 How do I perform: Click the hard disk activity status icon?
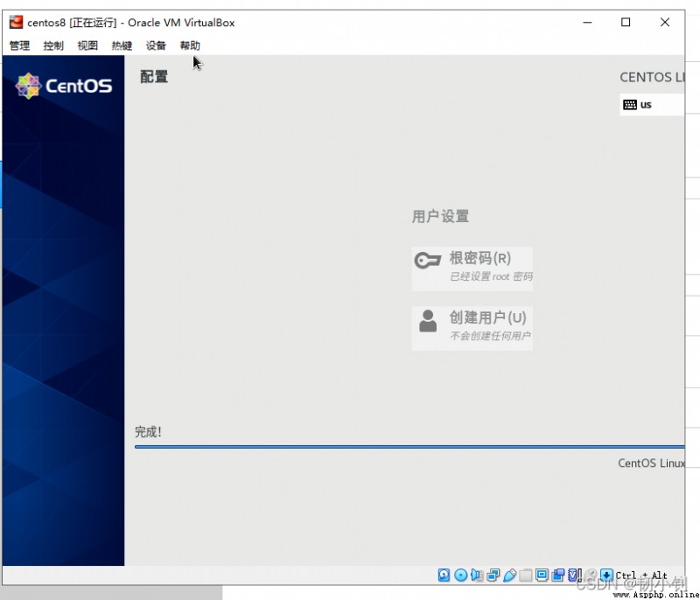point(444,575)
